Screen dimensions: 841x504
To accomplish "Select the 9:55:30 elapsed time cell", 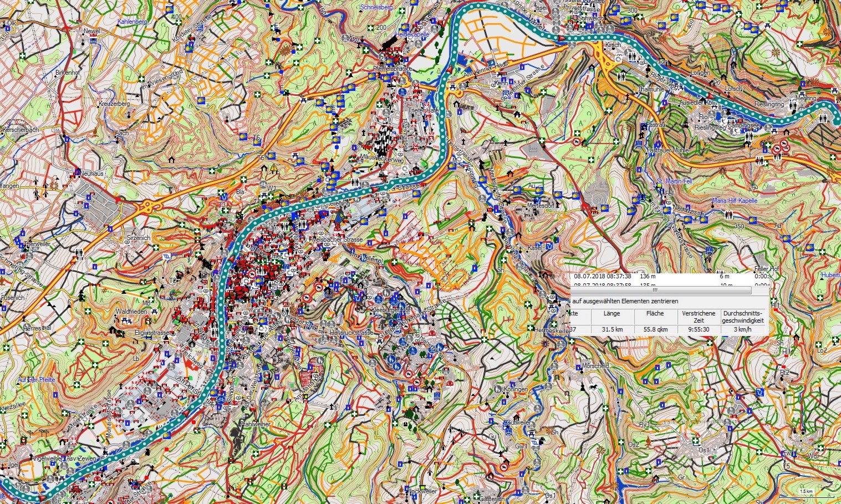I will click(699, 329).
